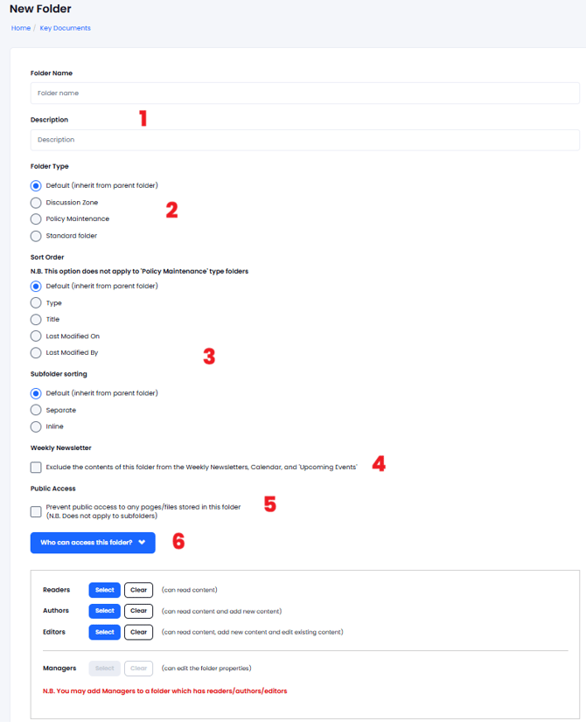Select Discussion Zone folder type
This screenshot has width=586, height=728.
[36, 203]
